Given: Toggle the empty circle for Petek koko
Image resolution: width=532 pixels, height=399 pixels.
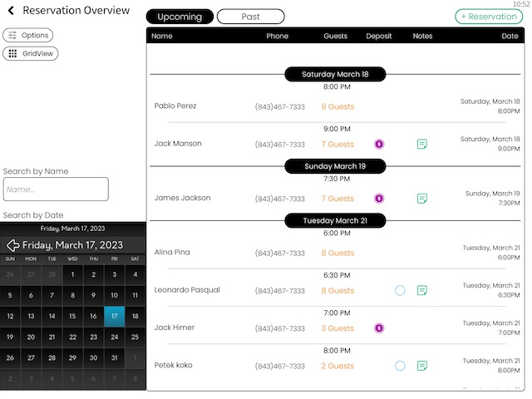Looking at the screenshot, I should pos(400,366).
